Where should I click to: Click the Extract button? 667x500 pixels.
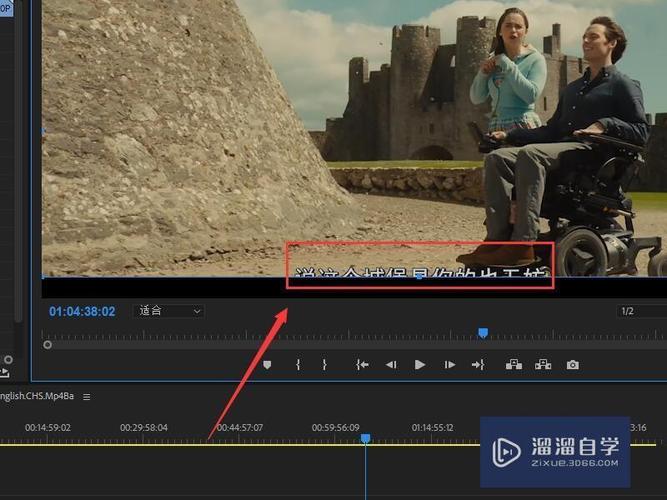click(x=543, y=365)
